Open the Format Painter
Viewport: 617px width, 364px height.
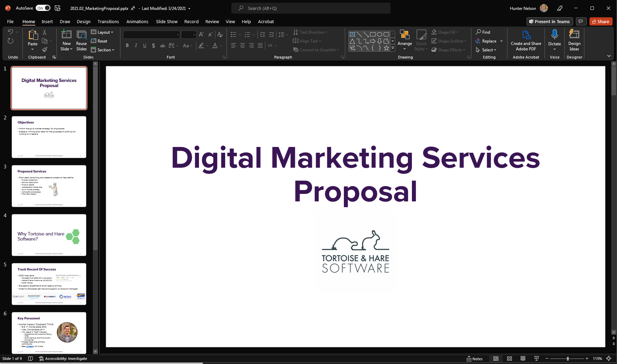tap(45, 49)
